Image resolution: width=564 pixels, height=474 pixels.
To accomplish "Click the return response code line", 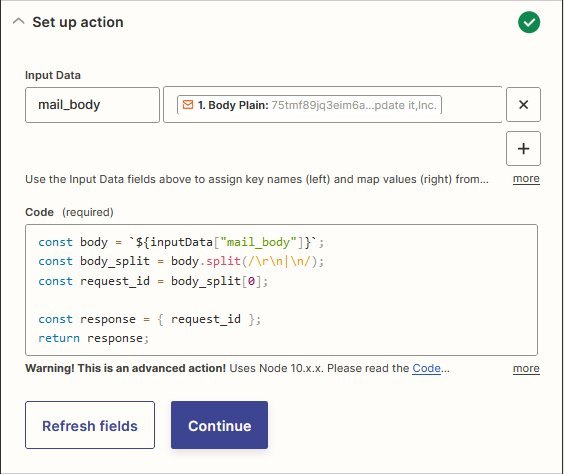I will (94, 338).
